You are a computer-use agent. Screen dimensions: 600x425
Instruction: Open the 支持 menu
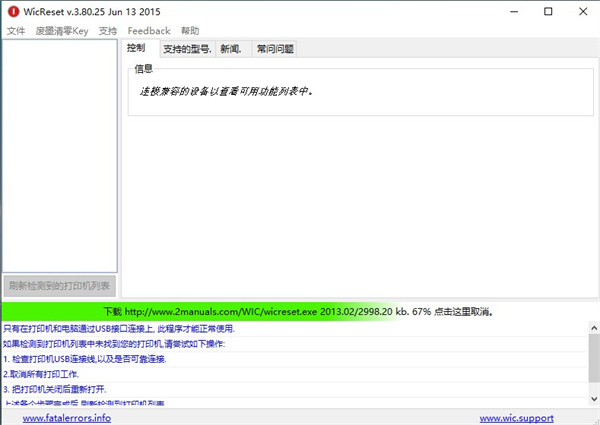click(108, 31)
